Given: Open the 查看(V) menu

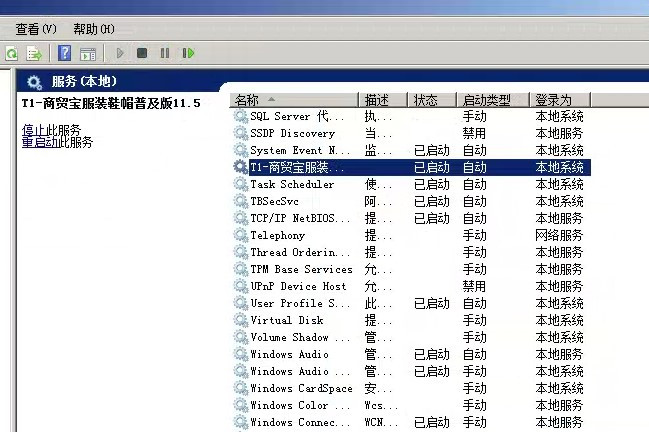Looking at the screenshot, I should tap(36, 29).
